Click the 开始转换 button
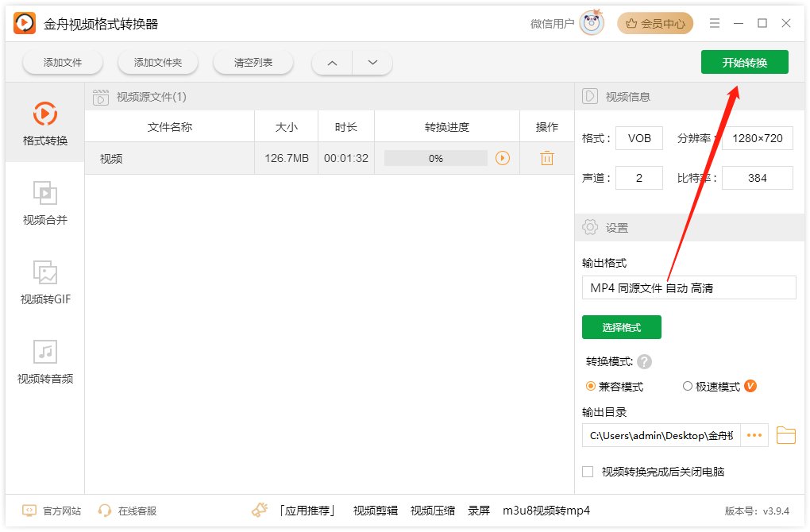This screenshot has height=532, width=810. pyautogui.click(x=744, y=62)
